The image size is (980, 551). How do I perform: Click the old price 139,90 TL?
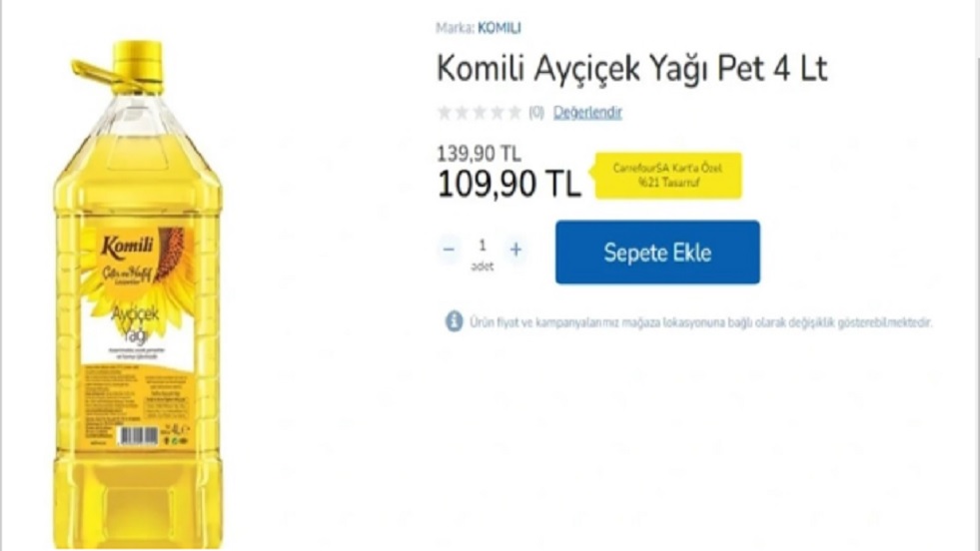click(x=479, y=154)
